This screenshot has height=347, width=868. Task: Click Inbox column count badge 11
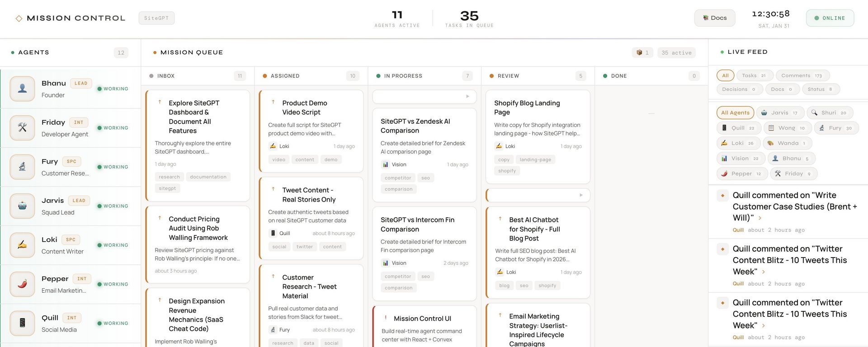point(240,76)
